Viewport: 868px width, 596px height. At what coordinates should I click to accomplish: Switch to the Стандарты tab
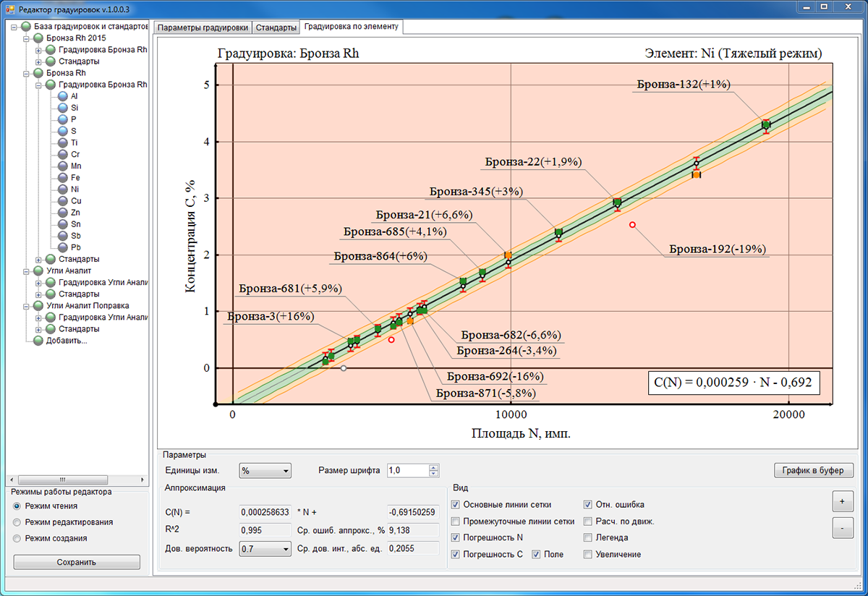[276, 27]
